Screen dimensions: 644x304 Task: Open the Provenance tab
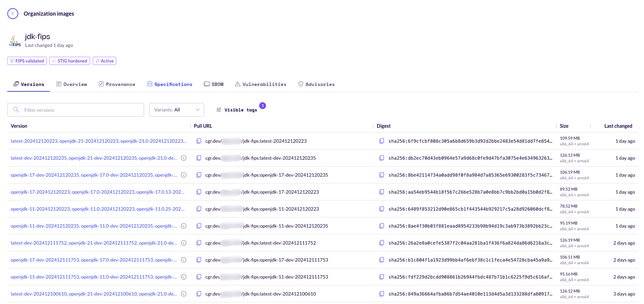(117, 84)
